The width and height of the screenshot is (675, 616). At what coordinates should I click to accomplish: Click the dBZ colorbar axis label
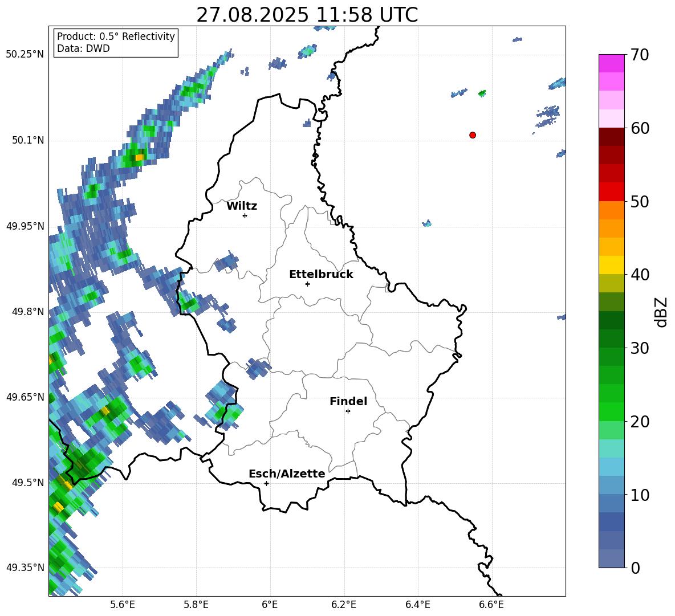click(662, 312)
